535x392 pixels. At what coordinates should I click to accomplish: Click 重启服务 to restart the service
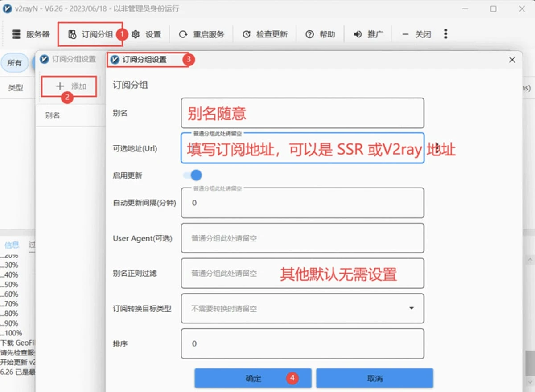[202, 34]
